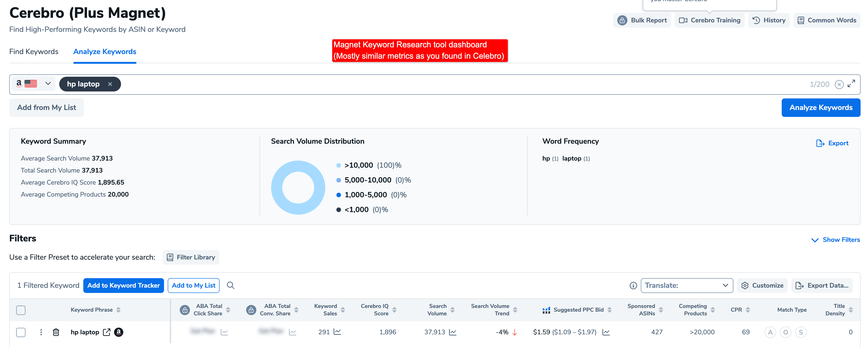This screenshot has height=347, width=868.
Task: Open Cerebro Training video
Action: pyautogui.click(x=710, y=20)
